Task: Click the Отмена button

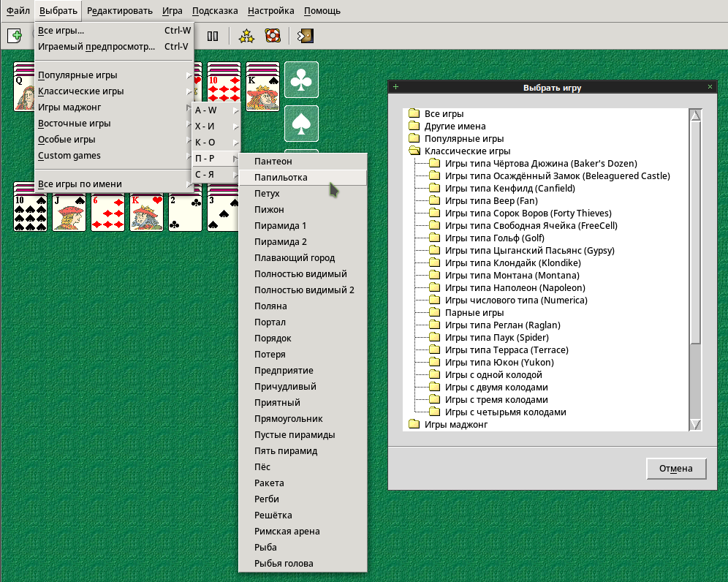Action: [676, 469]
